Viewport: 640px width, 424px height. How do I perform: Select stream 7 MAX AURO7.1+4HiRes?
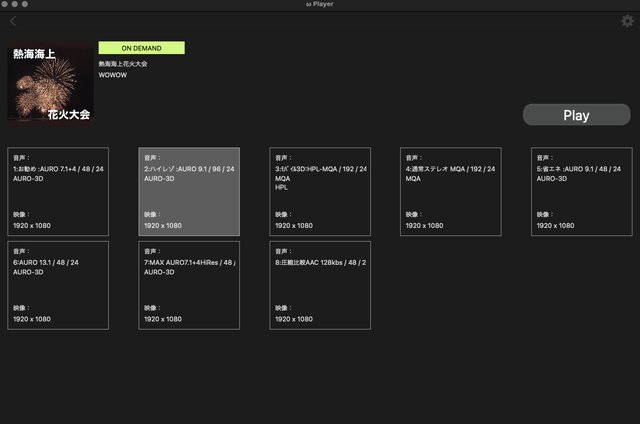click(189, 285)
